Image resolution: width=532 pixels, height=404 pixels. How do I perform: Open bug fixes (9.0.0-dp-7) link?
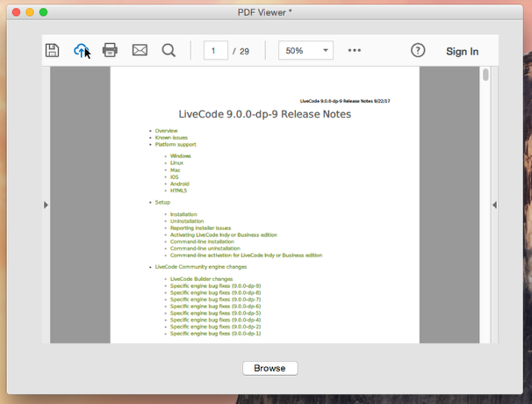pos(215,299)
